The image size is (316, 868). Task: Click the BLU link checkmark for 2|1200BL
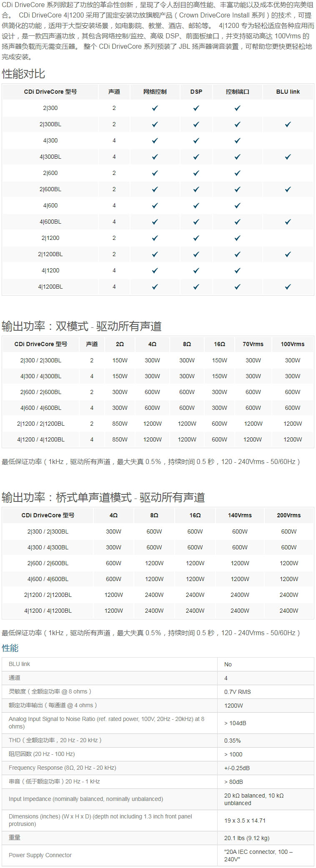coord(288,254)
